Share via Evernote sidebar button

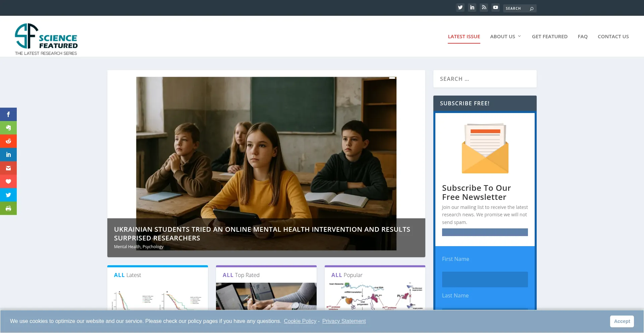coord(8,128)
